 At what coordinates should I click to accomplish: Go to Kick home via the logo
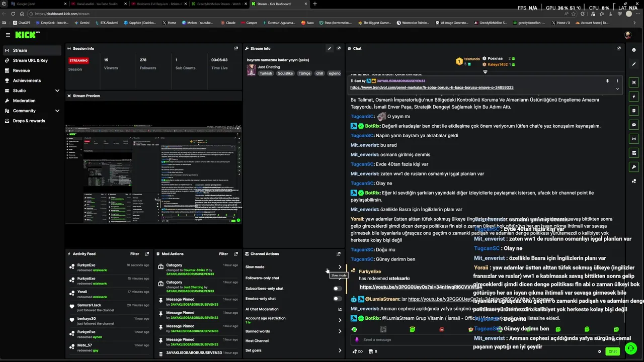(26, 35)
